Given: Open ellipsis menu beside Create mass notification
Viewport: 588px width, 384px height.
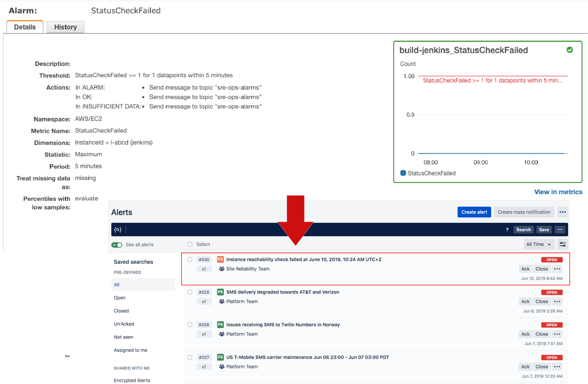Looking at the screenshot, I should tap(563, 212).
